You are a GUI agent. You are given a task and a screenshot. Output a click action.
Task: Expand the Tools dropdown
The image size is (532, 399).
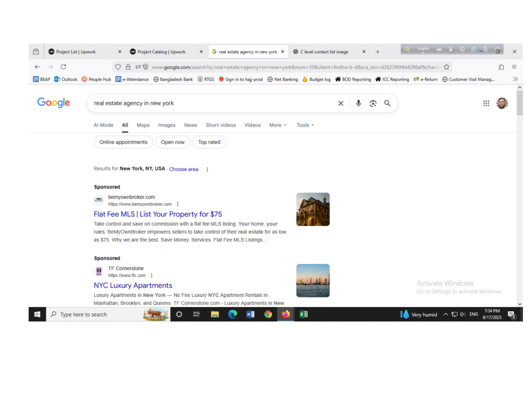tap(305, 125)
